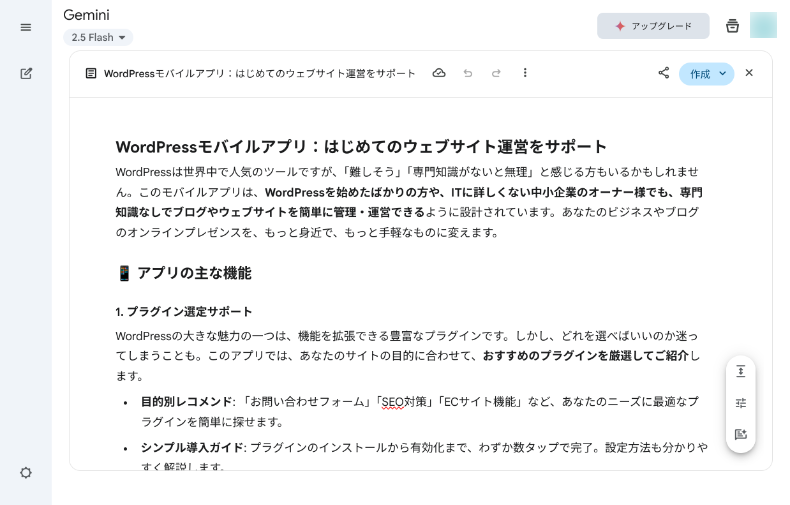This screenshot has width=790, height=505.
Task: Click the suggest edits icon
Action: click(x=741, y=434)
